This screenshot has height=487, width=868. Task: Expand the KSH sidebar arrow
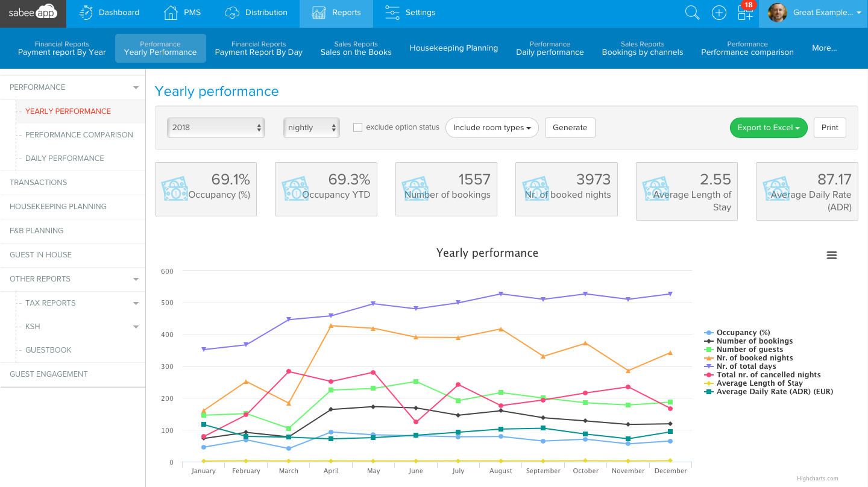pos(136,327)
